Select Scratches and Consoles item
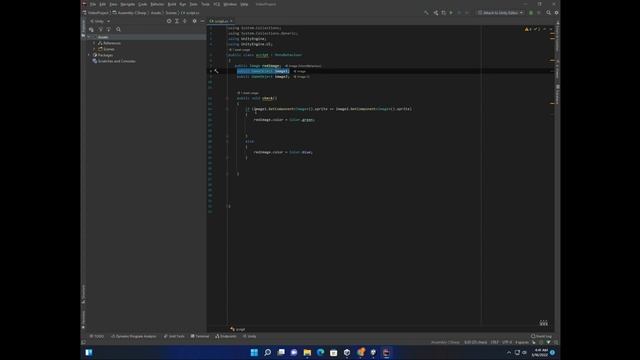 pos(114,61)
